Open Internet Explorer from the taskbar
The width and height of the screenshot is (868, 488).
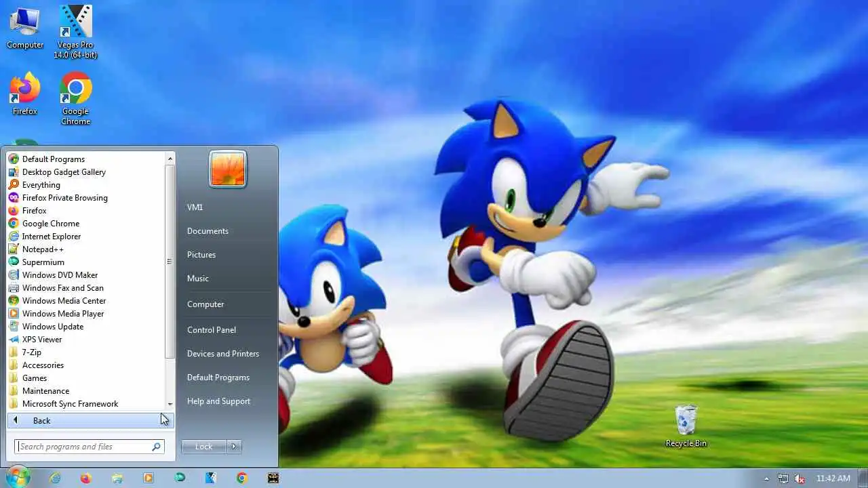(54, 478)
